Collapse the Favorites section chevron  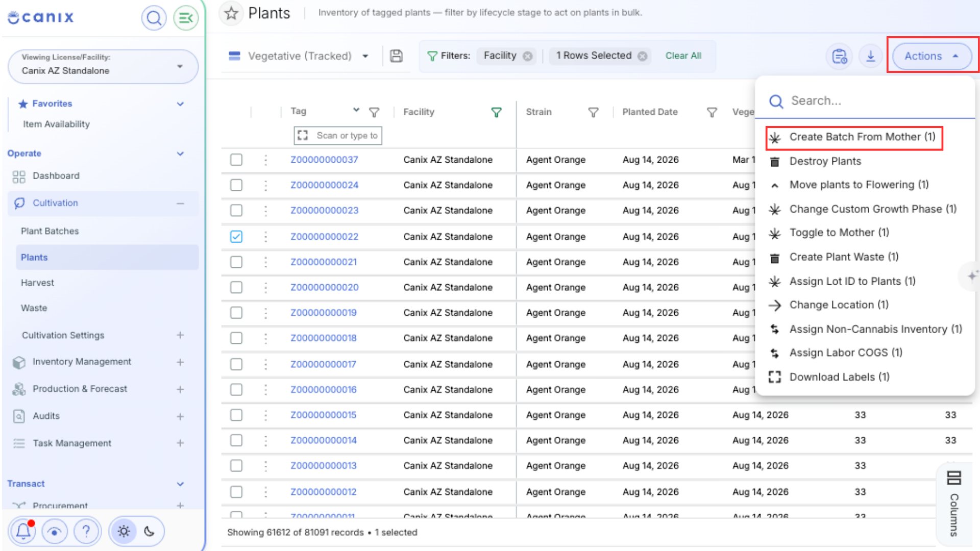(180, 104)
